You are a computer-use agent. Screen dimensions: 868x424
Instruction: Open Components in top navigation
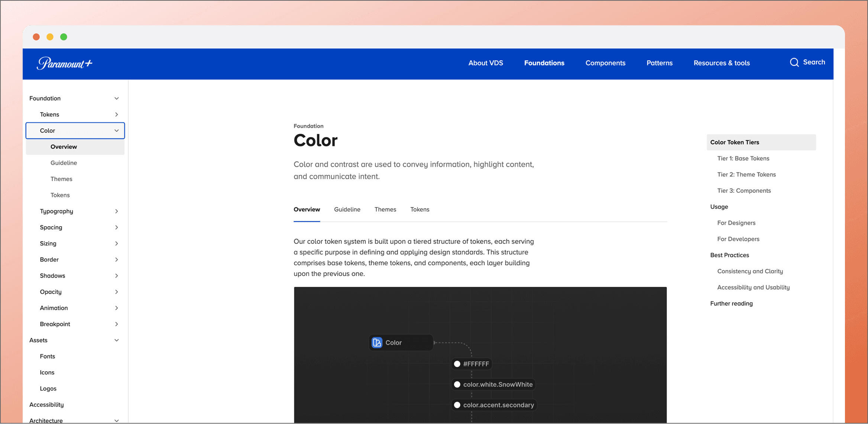pyautogui.click(x=605, y=63)
